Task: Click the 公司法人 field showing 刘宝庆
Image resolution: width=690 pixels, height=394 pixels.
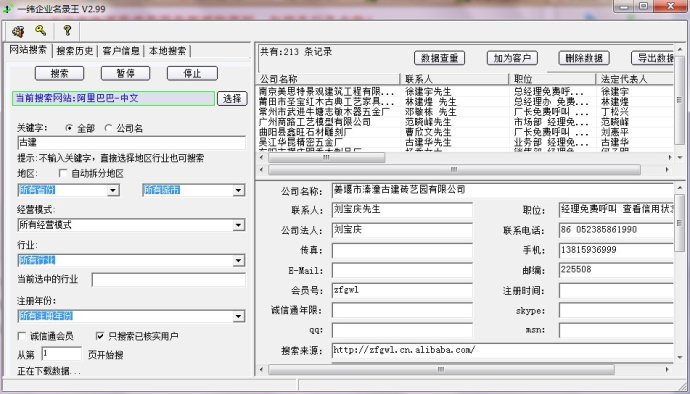Action: tap(402, 230)
